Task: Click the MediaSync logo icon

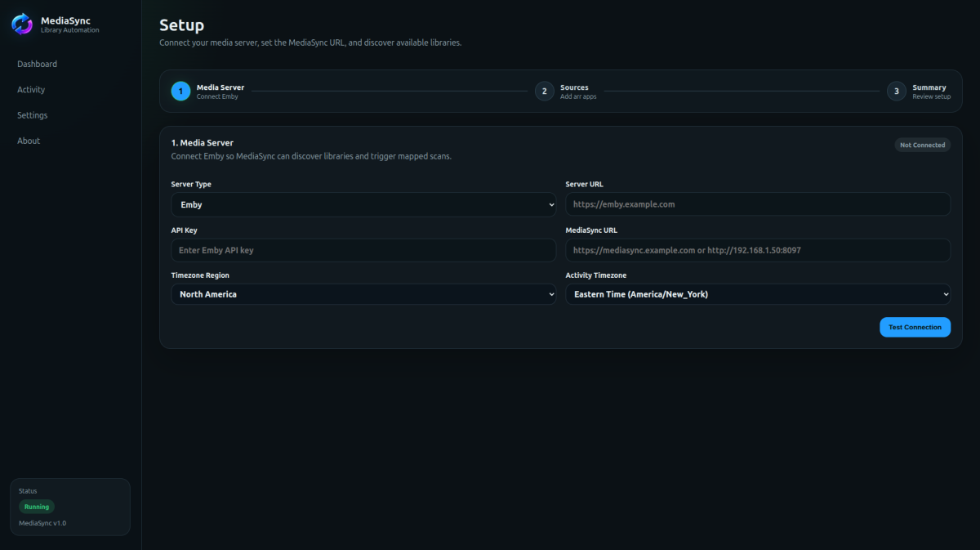Action: pyautogui.click(x=22, y=25)
